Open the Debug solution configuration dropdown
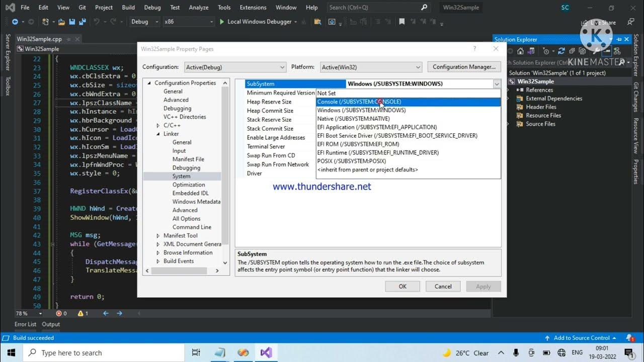644x362 pixels. pos(144,22)
